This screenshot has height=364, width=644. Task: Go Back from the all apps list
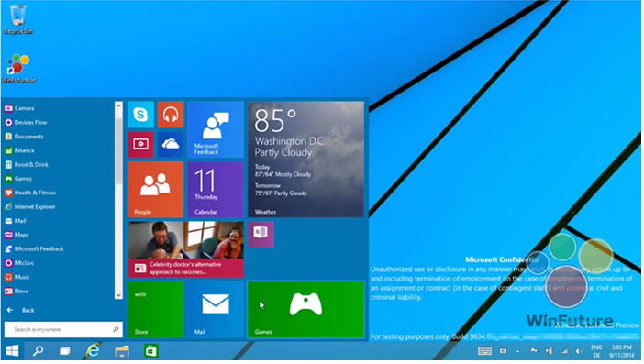tap(20, 310)
